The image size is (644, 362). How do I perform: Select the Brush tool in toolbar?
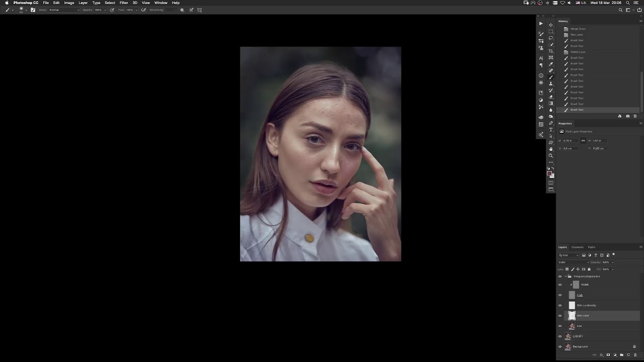[x=551, y=77]
